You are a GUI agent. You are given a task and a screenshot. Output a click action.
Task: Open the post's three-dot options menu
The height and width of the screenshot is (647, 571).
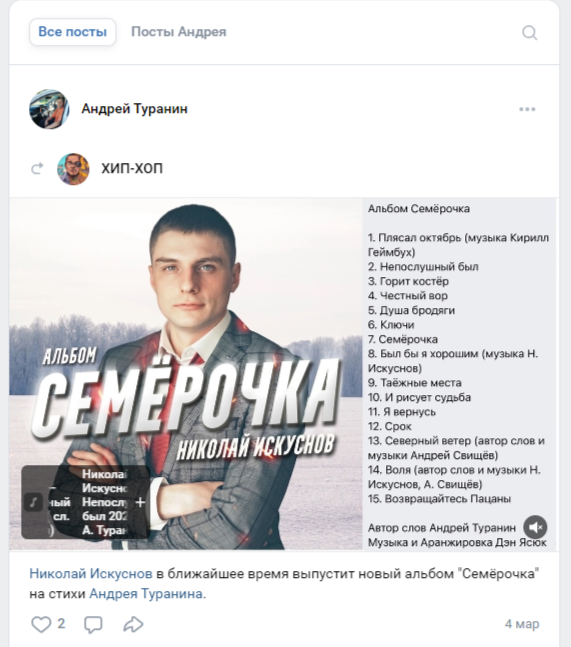(527, 109)
